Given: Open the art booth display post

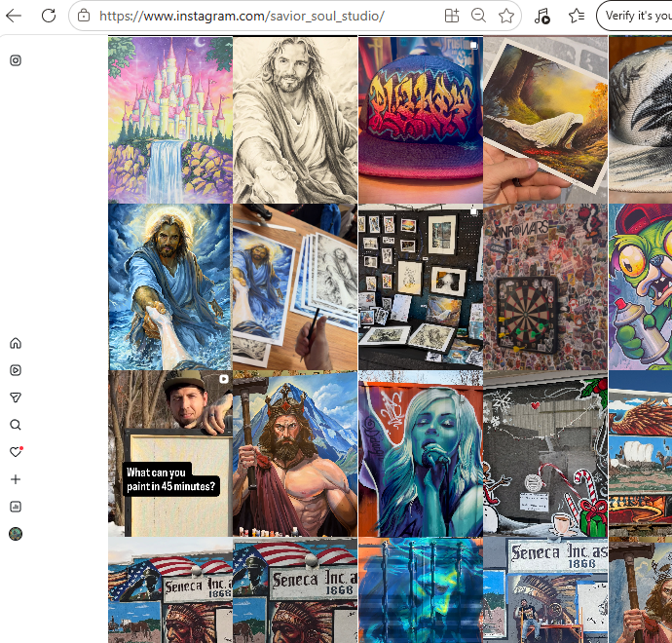Looking at the screenshot, I should (421, 286).
